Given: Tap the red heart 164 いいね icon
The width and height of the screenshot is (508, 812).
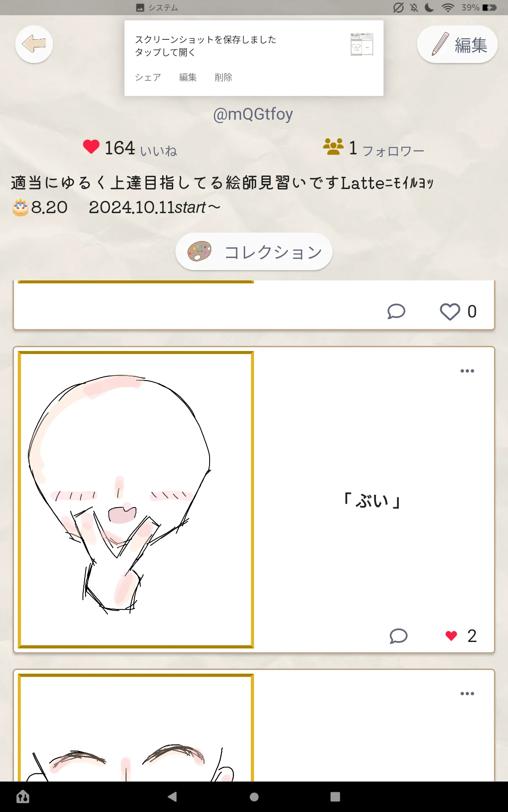Looking at the screenshot, I should 91,147.
